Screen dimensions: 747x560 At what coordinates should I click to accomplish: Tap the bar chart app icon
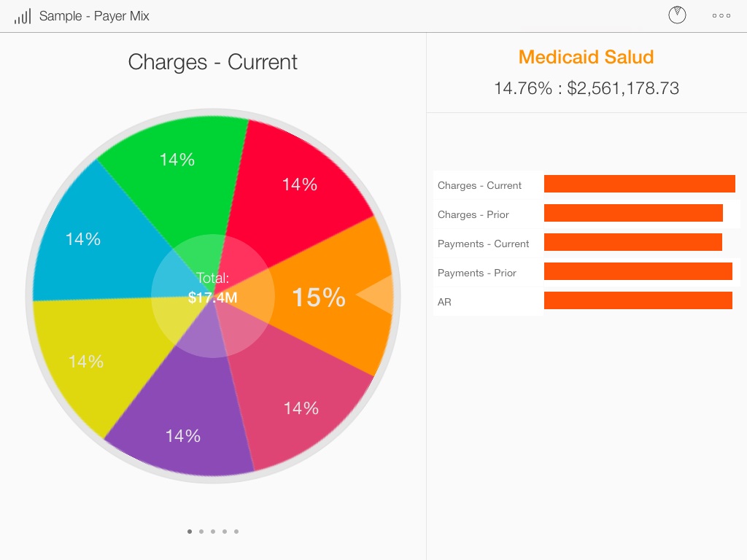(x=22, y=16)
